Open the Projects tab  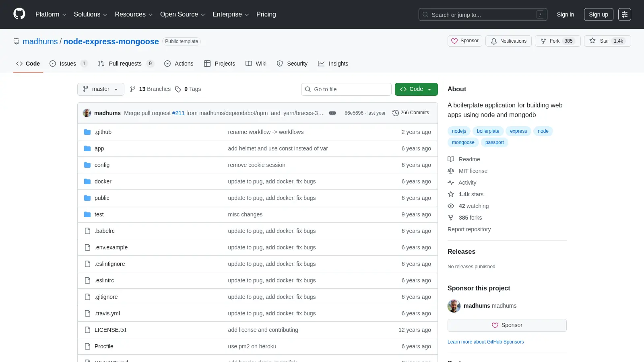tap(220, 64)
